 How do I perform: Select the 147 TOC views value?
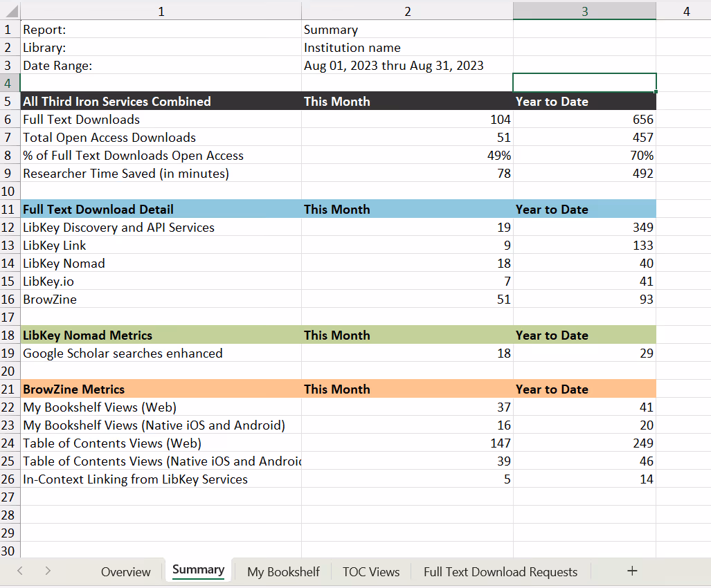point(407,443)
